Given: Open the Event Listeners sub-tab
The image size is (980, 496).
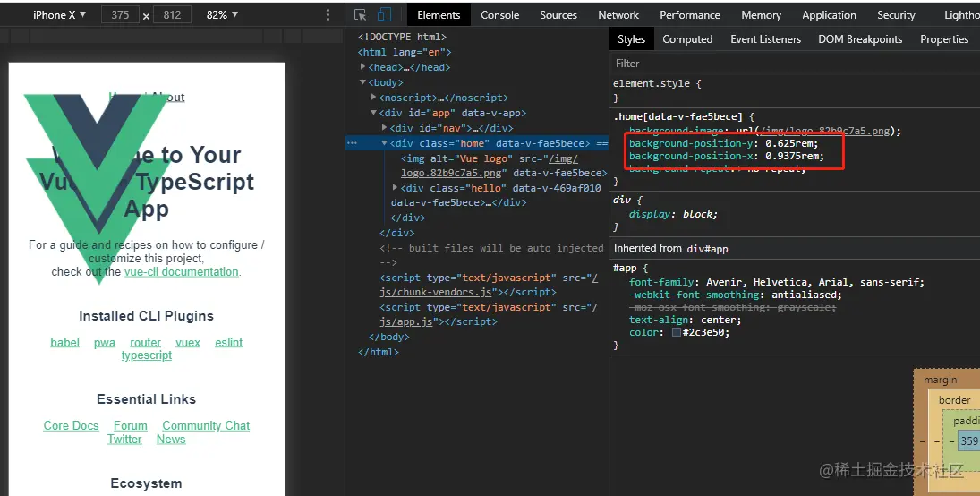Looking at the screenshot, I should point(765,39).
